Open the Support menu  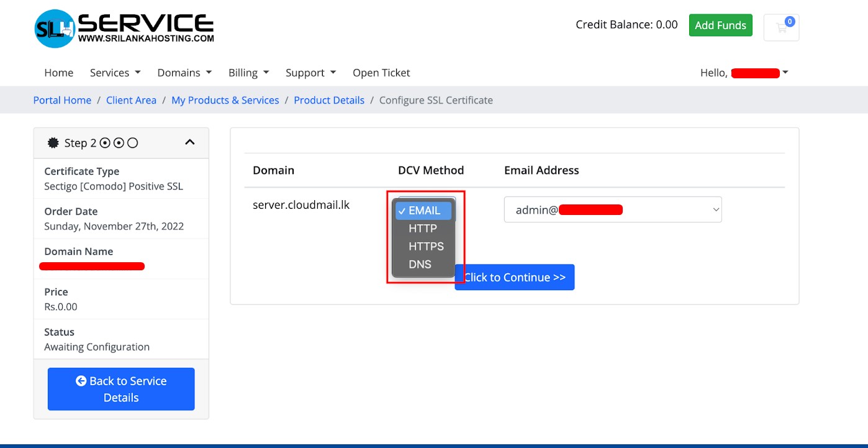point(310,73)
